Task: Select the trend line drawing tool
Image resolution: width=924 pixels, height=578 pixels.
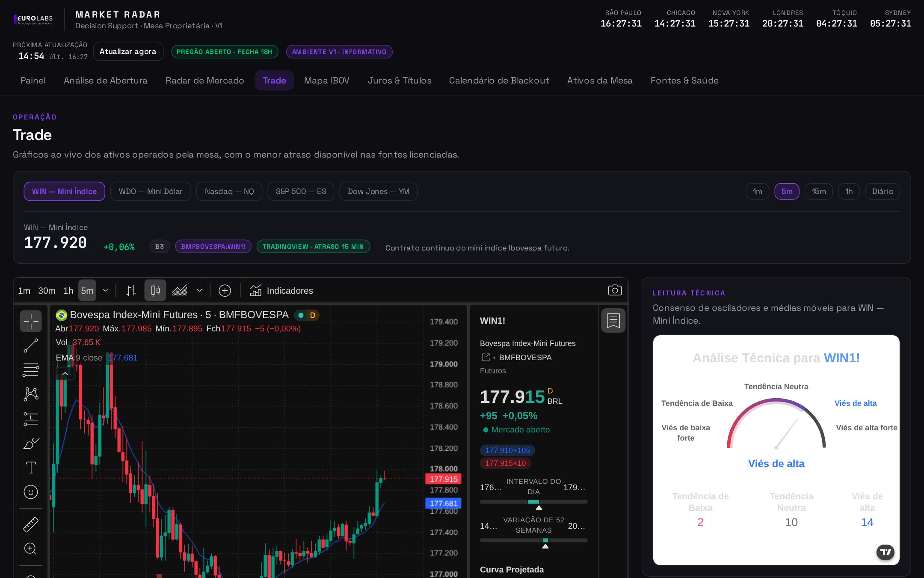Action: [x=31, y=346]
